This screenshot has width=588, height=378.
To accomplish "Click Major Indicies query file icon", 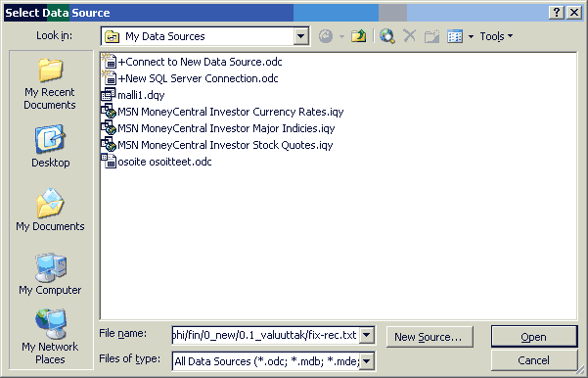I will [109, 127].
